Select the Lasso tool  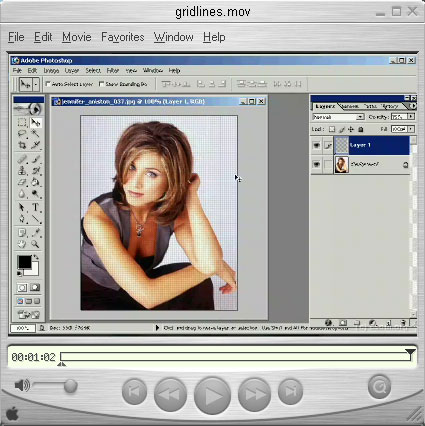point(22,134)
